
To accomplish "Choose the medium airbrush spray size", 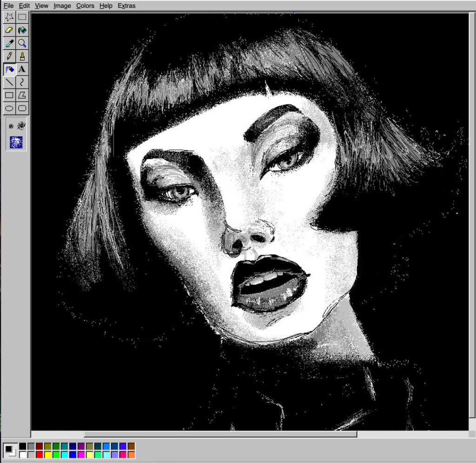I will click(21, 125).
